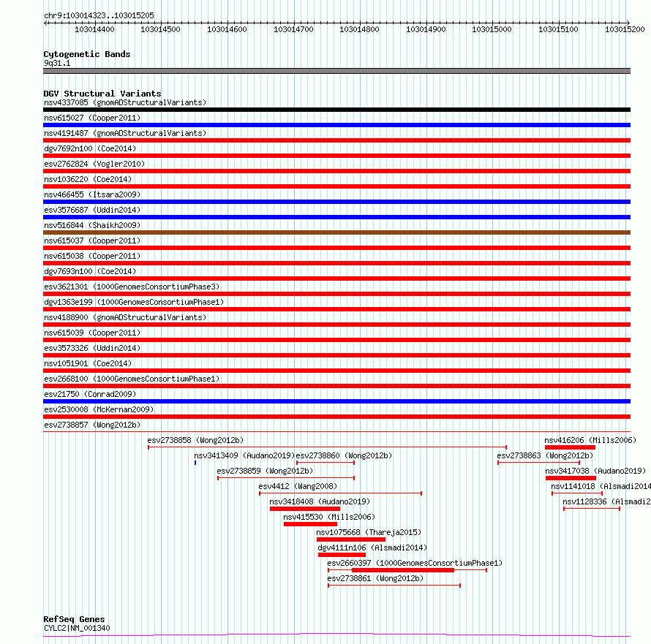Screen dimensions: 651x644
Task: Click esv3576687 (Uddin2014) label
Action: tap(92, 210)
